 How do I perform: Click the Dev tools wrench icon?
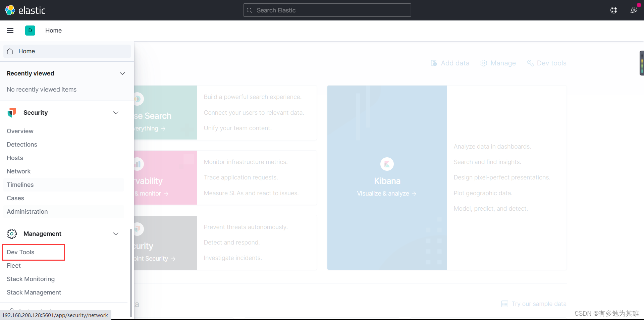click(x=530, y=63)
